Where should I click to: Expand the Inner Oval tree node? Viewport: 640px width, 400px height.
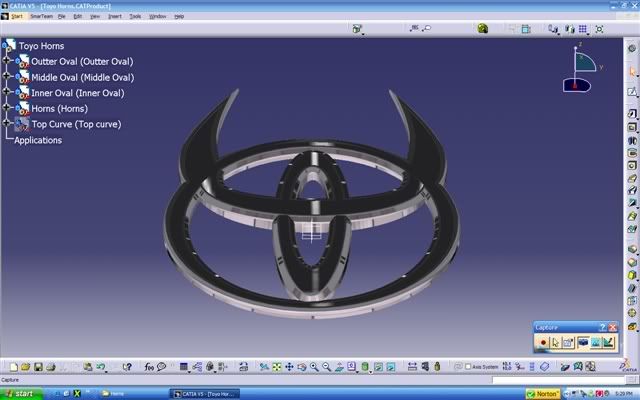(6, 91)
